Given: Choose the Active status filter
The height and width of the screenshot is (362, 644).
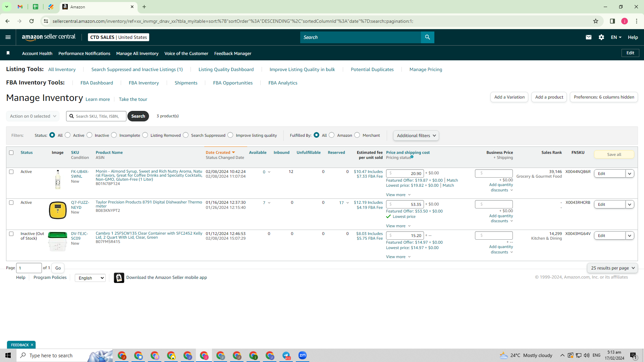Looking at the screenshot, I should click(x=68, y=135).
